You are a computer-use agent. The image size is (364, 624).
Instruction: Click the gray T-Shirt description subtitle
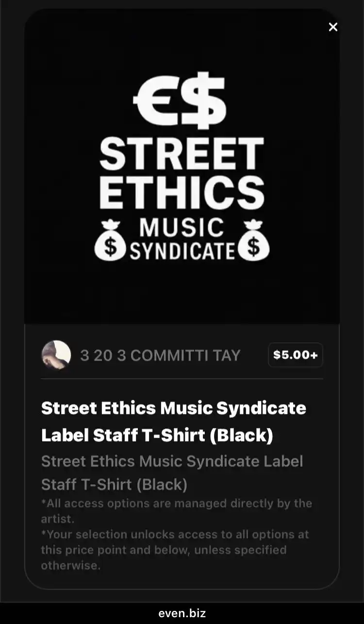pos(172,473)
